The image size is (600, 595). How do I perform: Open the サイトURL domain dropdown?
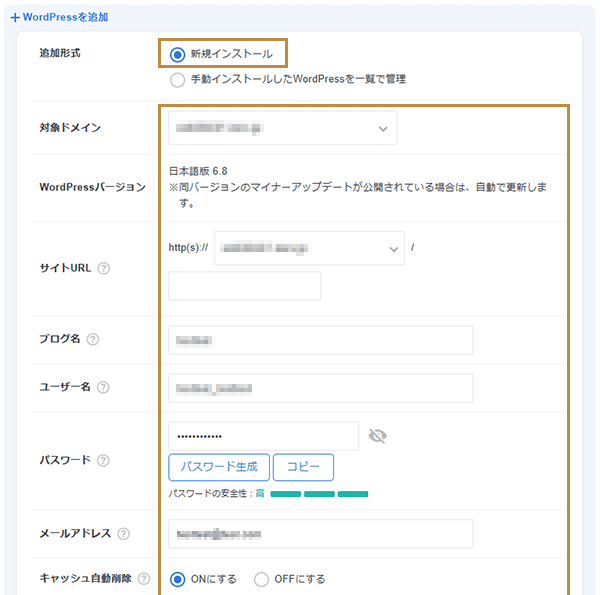pyautogui.click(x=309, y=248)
